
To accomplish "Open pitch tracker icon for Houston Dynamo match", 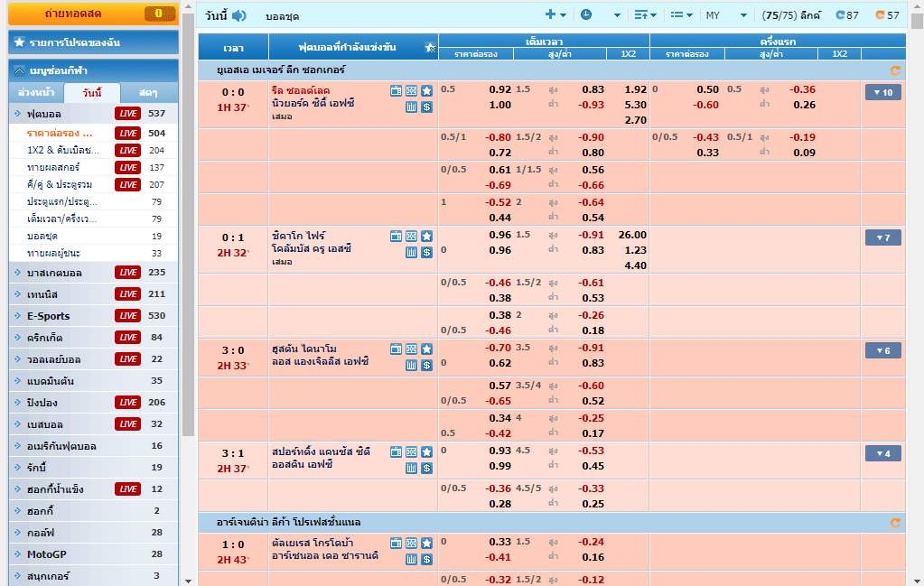I will (x=411, y=349).
